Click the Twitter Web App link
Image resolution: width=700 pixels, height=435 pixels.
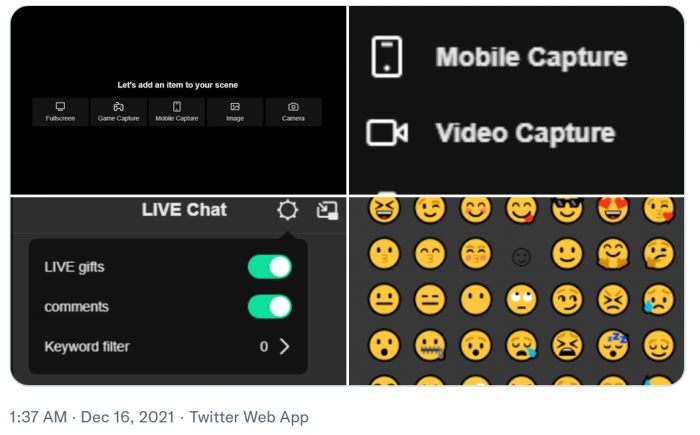(249, 417)
